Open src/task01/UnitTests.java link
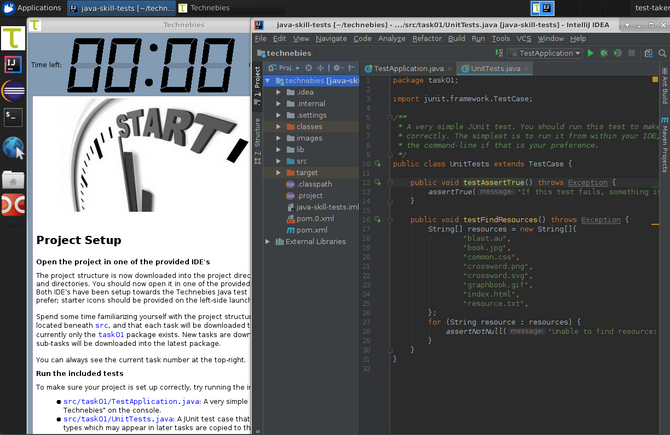This screenshot has height=435, width=670. coord(118,419)
